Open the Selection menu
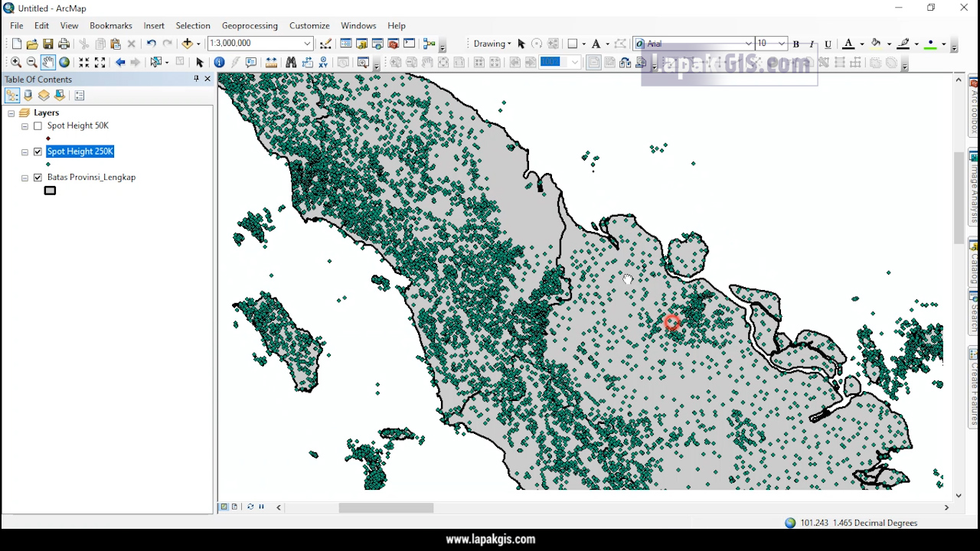980x551 pixels. [193, 25]
